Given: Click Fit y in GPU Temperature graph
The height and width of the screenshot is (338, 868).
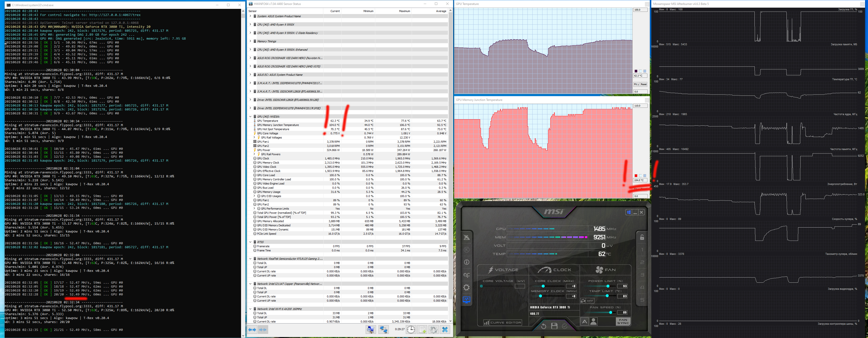Looking at the screenshot, I should pyautogui.click(x=636, y=85).
